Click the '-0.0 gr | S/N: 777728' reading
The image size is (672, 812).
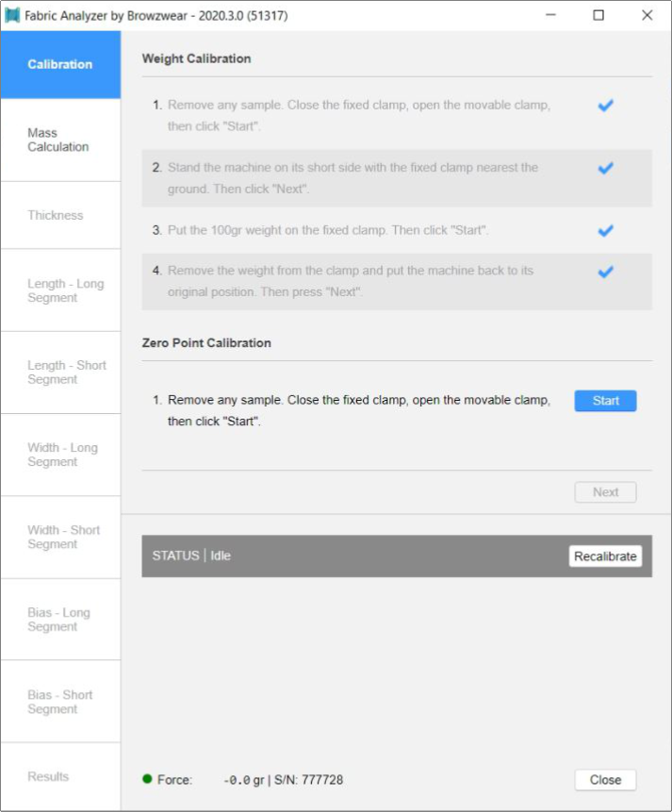point(283,780)
